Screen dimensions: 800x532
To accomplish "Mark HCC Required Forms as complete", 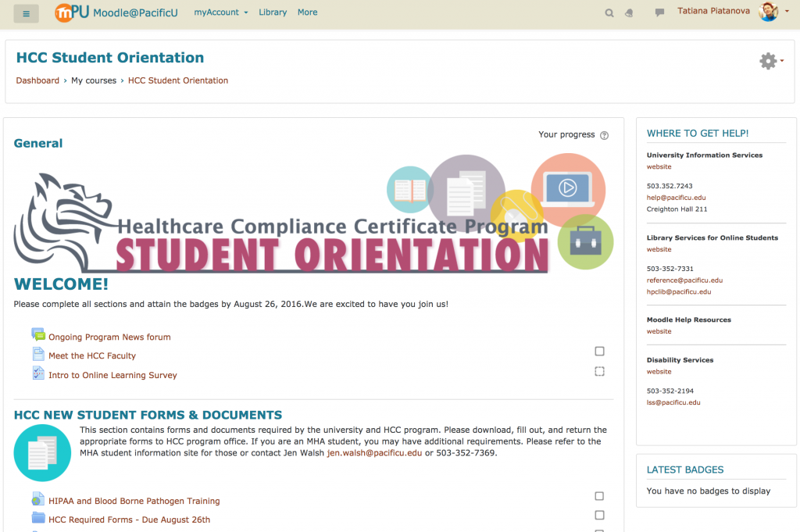I will [599, 515].
